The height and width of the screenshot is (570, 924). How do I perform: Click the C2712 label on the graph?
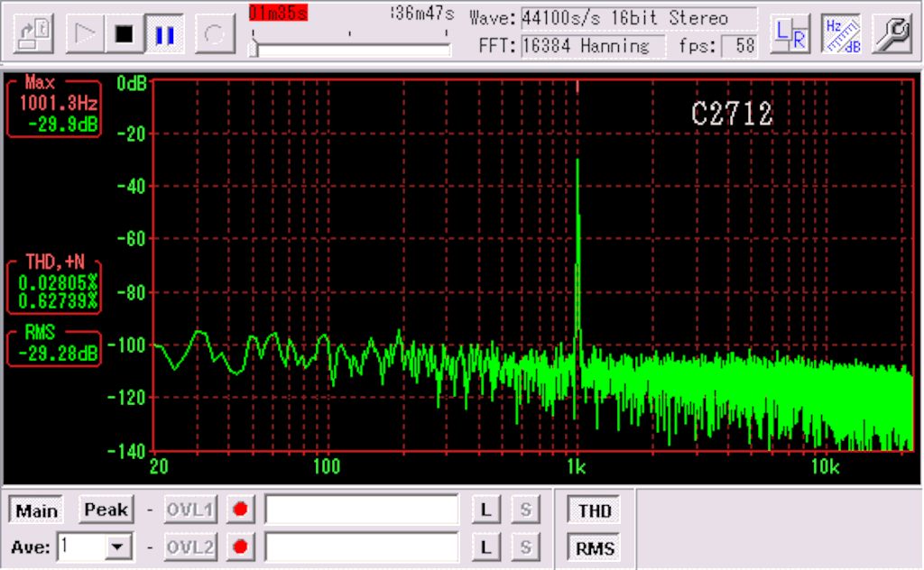tap(732, 114)
